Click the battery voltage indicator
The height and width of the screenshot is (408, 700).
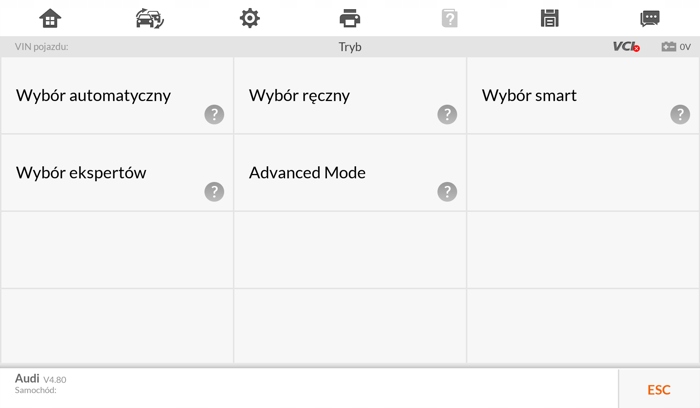(x=676, y=47)
